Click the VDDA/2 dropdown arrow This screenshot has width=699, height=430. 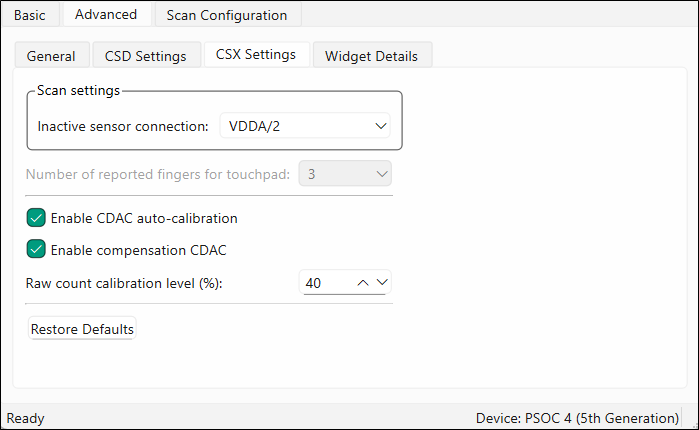380,126
